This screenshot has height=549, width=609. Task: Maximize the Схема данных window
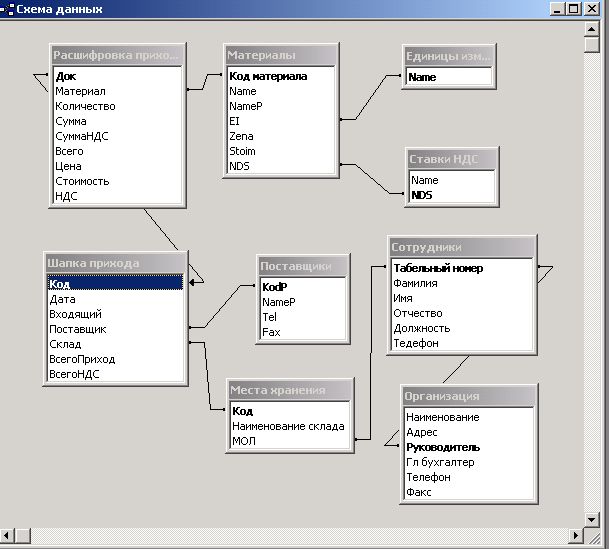[x=574, y=9]
